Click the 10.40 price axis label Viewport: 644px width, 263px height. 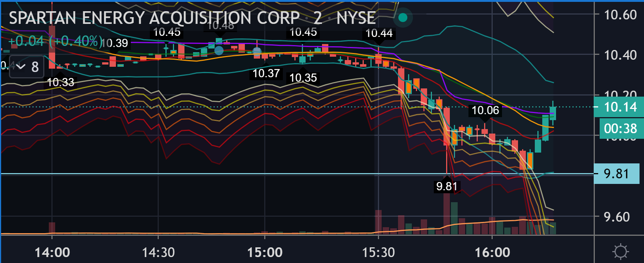(620, 55)
